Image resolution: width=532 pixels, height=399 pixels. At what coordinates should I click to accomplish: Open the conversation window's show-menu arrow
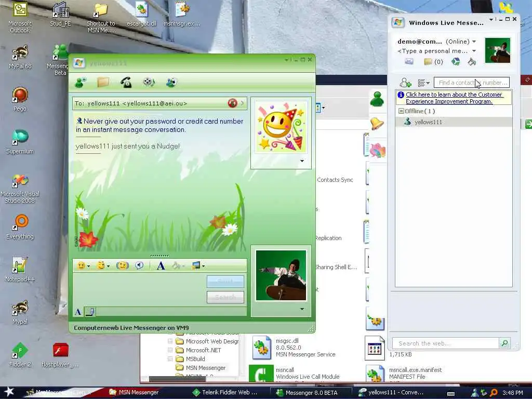pos(286,60)
